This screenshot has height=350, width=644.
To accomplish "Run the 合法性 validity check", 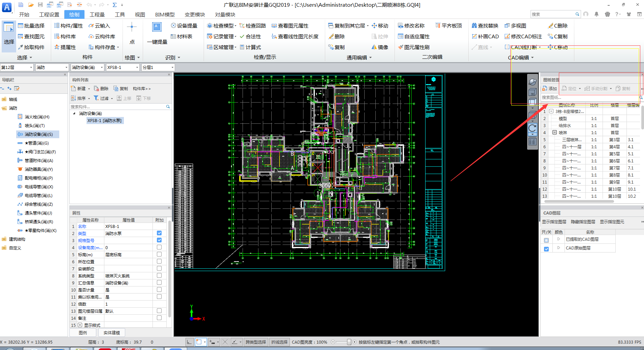I will (x=250, y=37).
